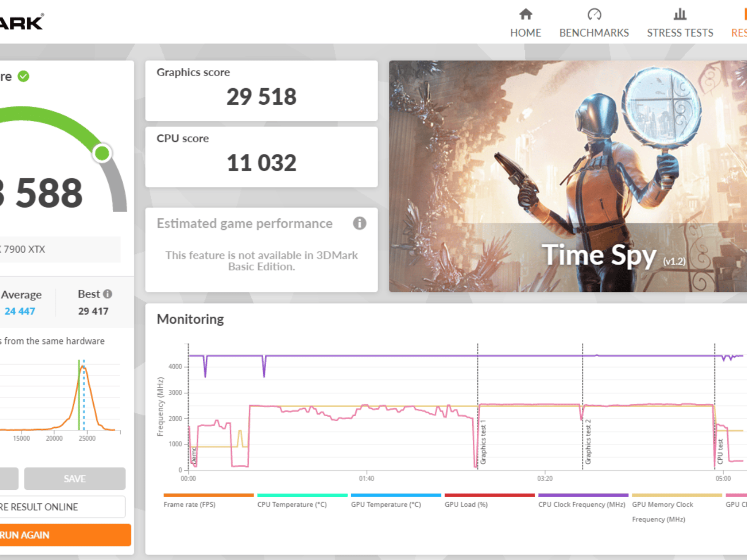Image resolution: width=747 pixels, height=560 pixels.
Task: Open the Benchmarks gauge icon
Action: click(x=594, y=14)
